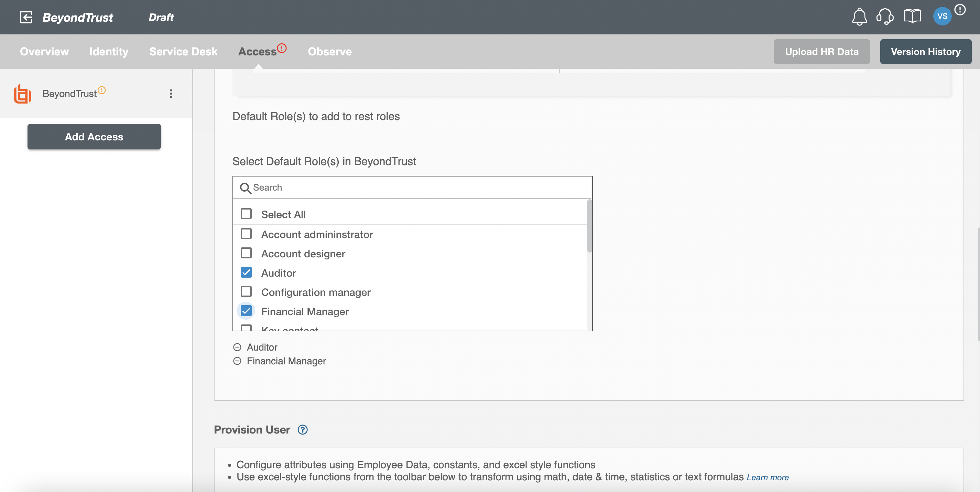Switch to the Service Desk tab
This screenshot has width=980, height=492.
183,51
